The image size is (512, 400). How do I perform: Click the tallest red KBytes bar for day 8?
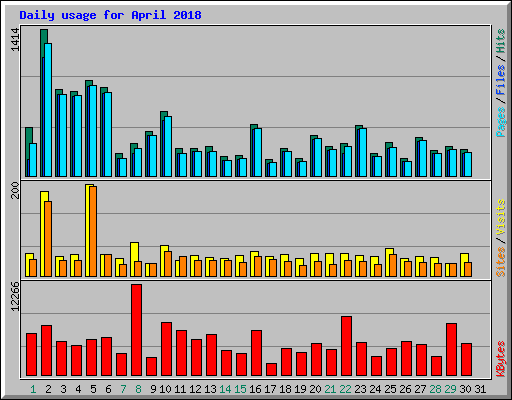136,330
